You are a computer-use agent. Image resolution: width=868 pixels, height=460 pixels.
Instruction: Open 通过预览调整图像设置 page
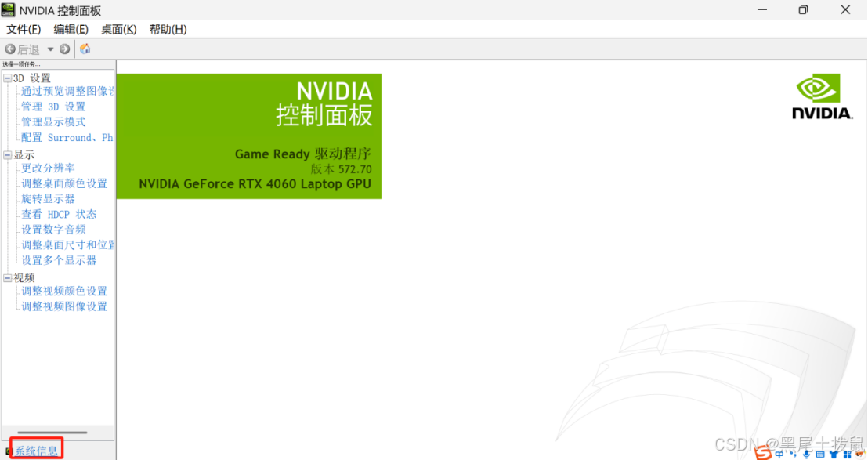pyautogui.click(x=67, y=92)
